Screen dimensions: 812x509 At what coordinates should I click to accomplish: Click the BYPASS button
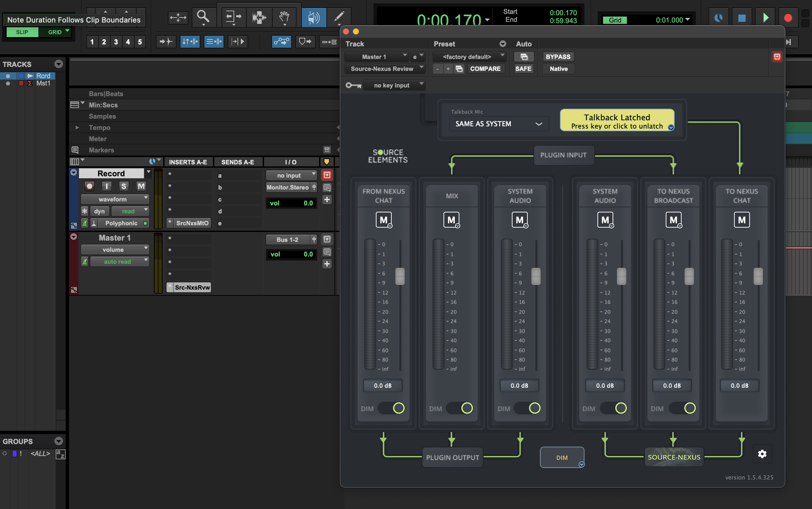tap(558, 57)
